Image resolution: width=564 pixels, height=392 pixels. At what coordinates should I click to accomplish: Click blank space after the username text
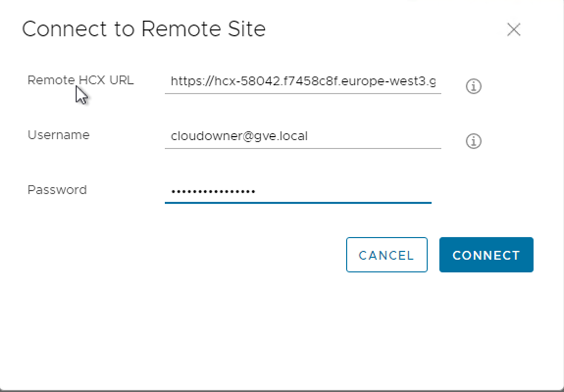pos(375,136)
